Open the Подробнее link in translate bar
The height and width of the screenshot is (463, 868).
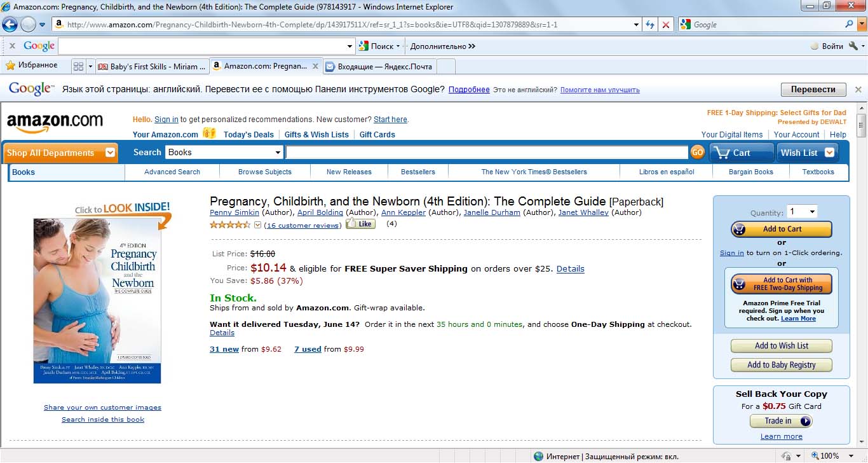coord(469,90)
